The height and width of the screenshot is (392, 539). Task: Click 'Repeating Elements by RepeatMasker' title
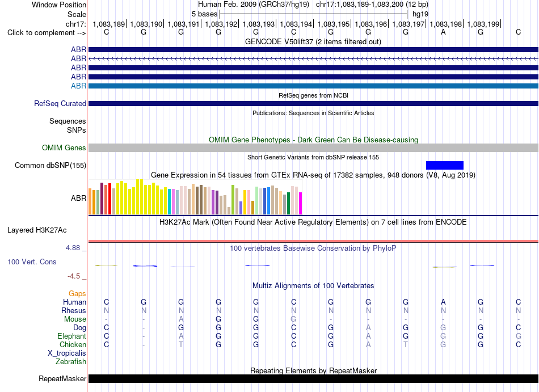[x=313, y=370]
